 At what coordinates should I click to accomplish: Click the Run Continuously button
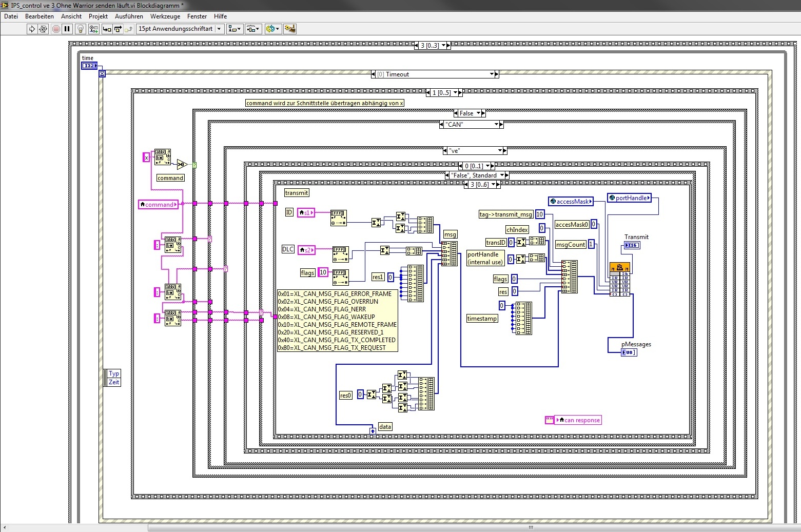(43, 29)
